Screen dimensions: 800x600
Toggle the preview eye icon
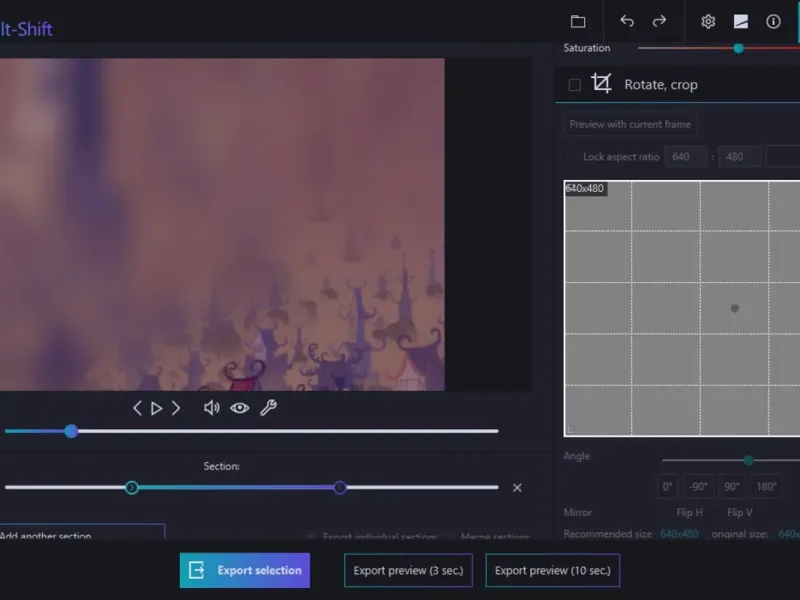point(239,408)
